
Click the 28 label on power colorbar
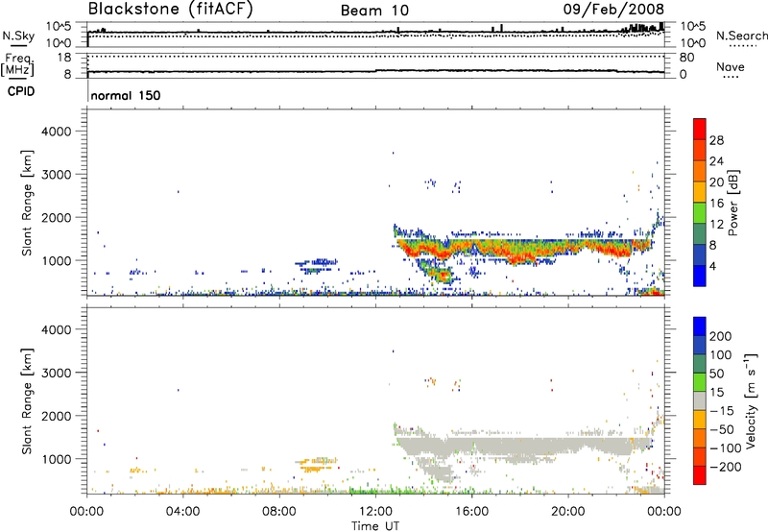point(716,140)
